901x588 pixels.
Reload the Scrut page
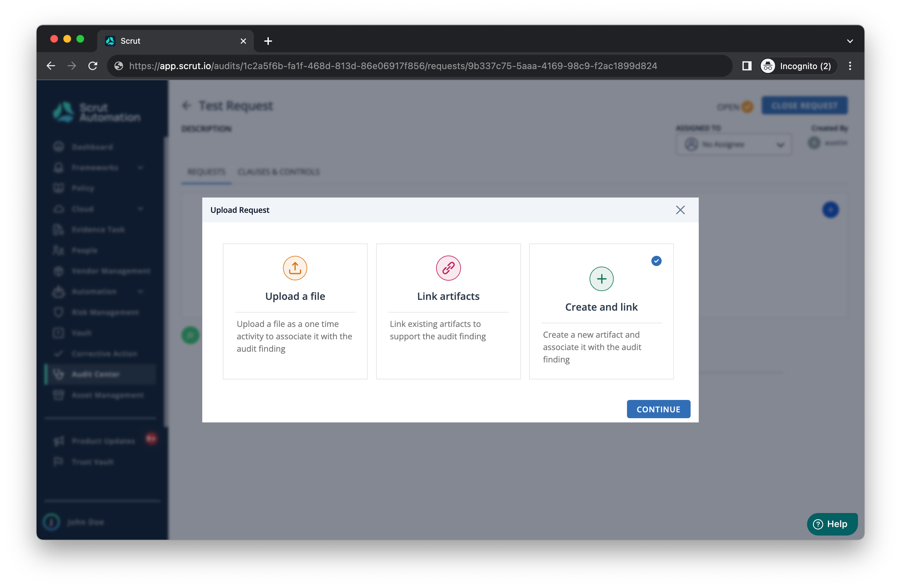point(93,66)
